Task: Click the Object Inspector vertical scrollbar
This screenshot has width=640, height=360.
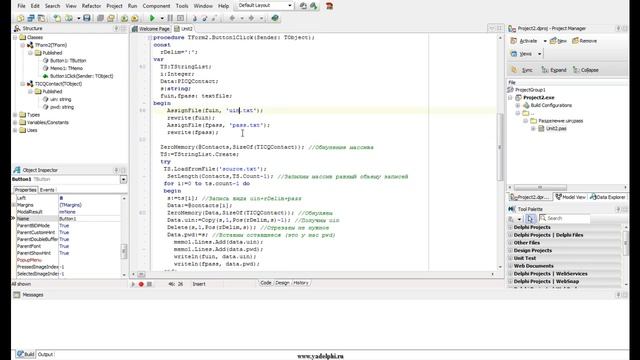Action: pos(124,237)
